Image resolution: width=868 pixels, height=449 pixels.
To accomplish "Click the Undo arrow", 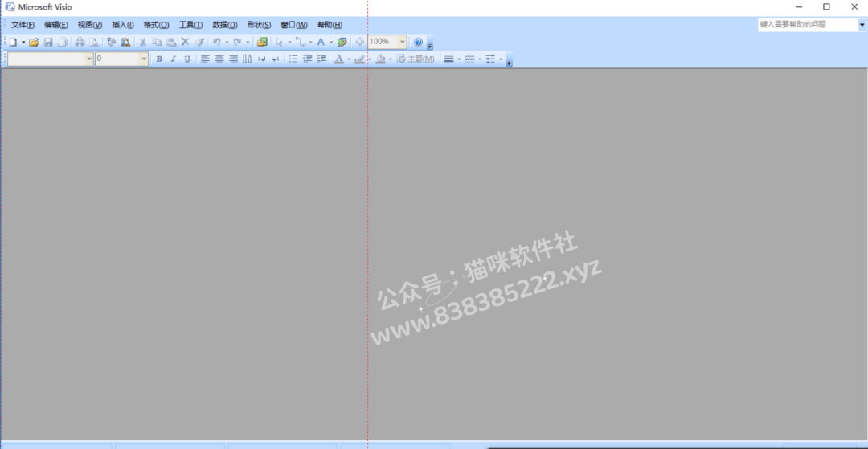I will 216,42.
